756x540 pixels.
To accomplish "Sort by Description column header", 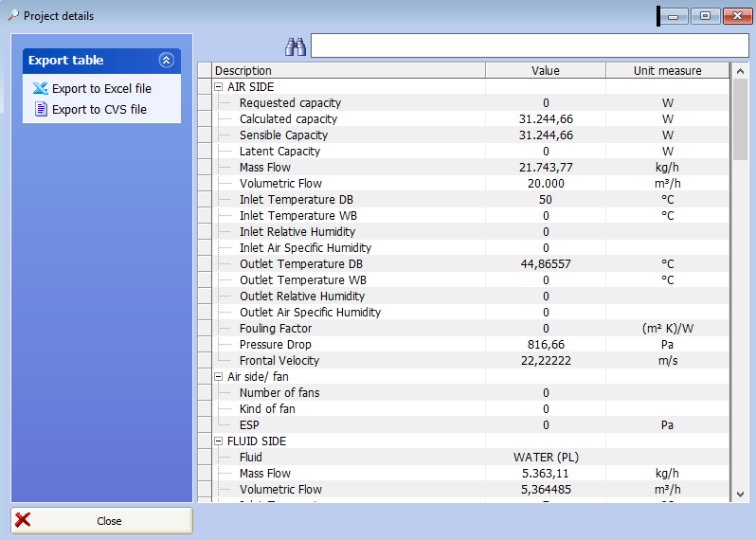I will point(349,70).
